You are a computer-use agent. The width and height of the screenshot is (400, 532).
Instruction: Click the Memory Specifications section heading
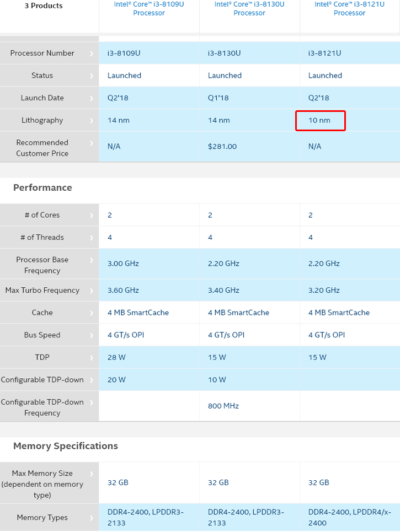point(65,446)
